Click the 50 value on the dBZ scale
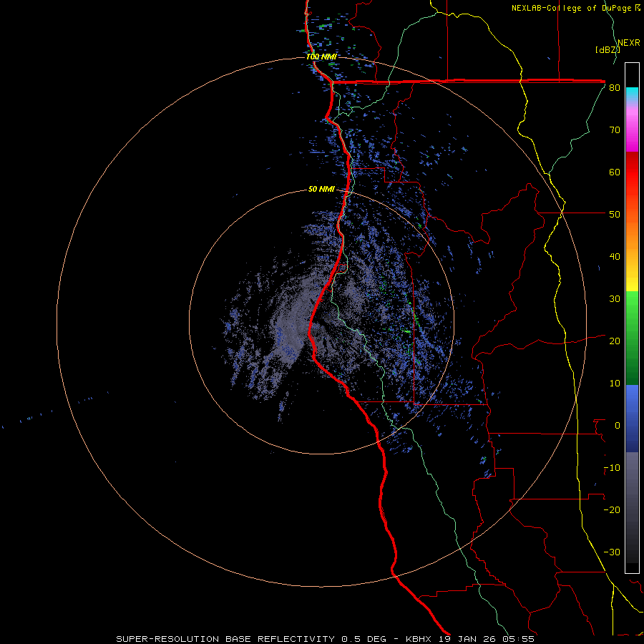644x644 pixels. point(615,215)
